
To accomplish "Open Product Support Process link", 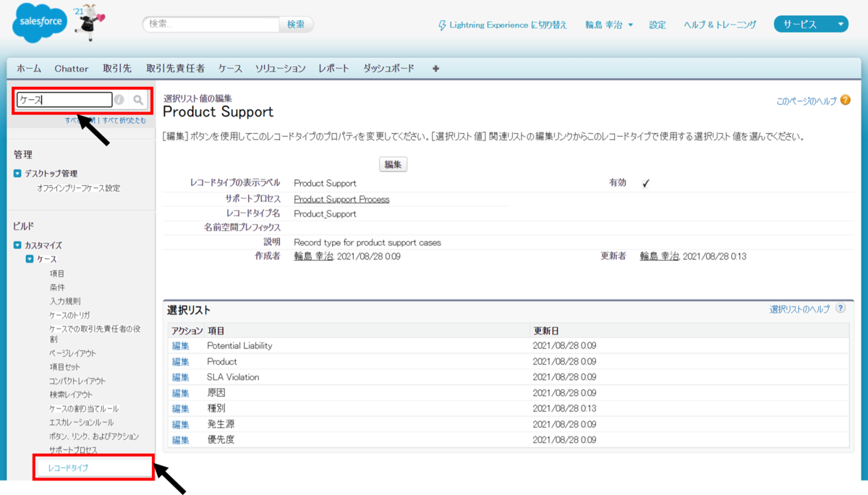I will pyautogui.click(x=341, y=200).
